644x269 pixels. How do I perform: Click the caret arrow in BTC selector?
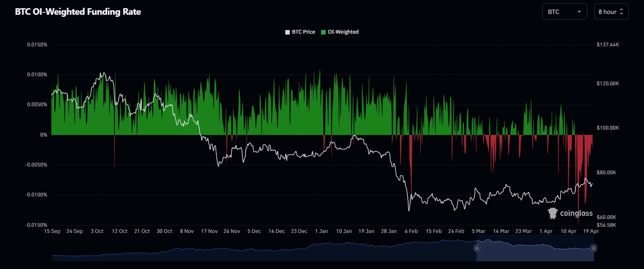click(x=579, y=12)
